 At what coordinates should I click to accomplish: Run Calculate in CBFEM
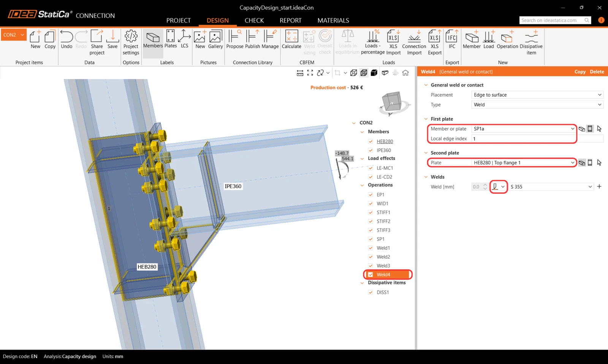point(291,39)
